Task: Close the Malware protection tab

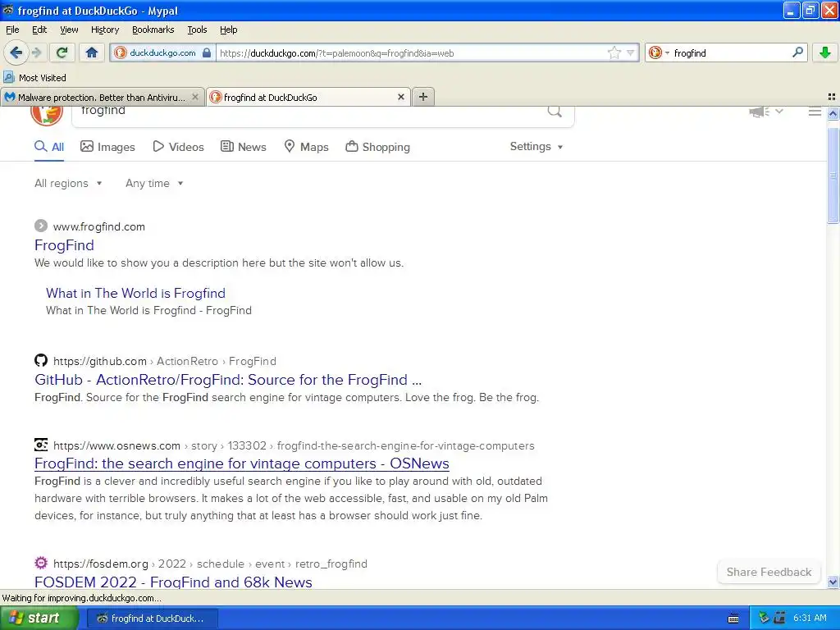Action: click(195, 97)
